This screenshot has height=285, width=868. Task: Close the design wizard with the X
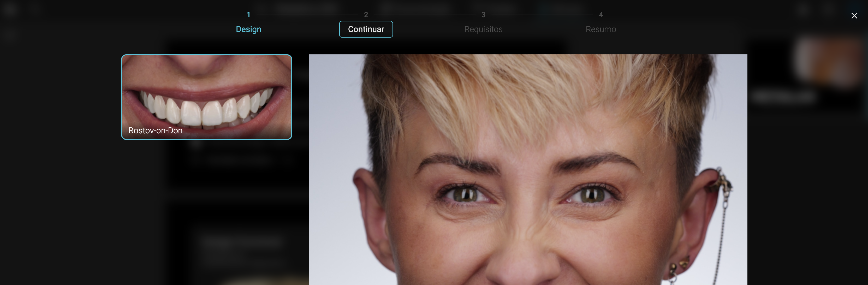[x=854, y=15]
